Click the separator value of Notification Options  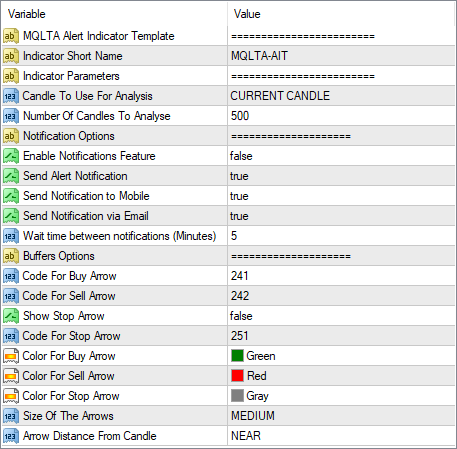click(x=291, y=136)
